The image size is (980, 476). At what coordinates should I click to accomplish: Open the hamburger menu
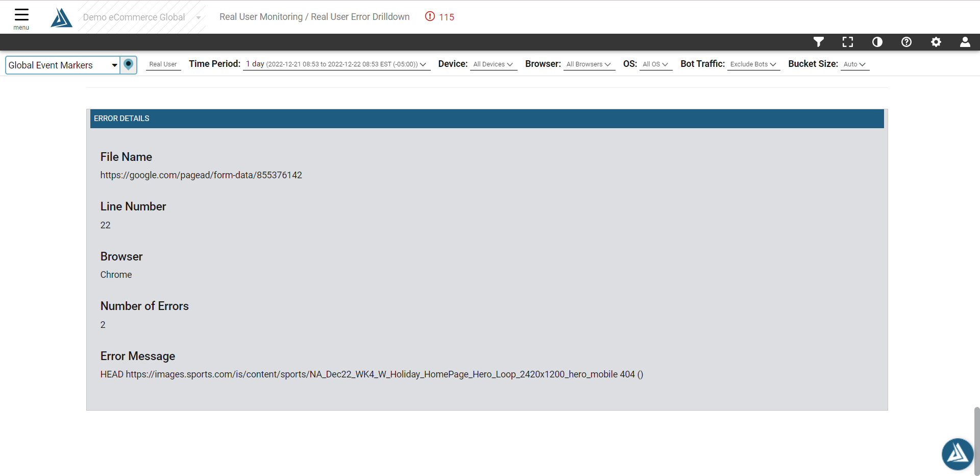pos(21,18)
